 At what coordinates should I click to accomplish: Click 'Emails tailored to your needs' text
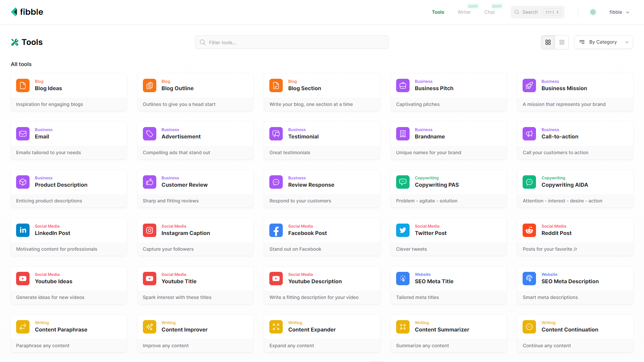[49, 153]
